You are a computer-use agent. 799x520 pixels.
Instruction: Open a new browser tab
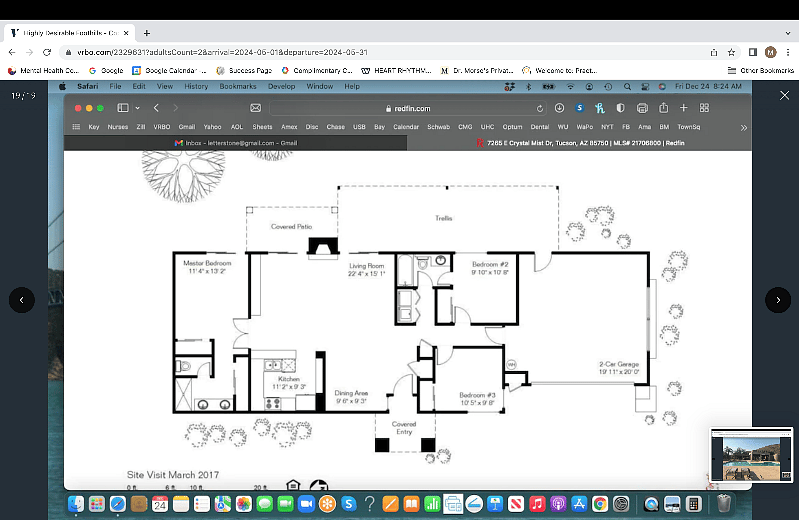click(x=147, y=33)
